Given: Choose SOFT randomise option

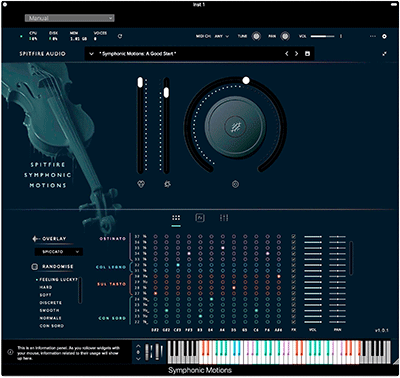Looking at the screenshot, I should pos(45,295).
